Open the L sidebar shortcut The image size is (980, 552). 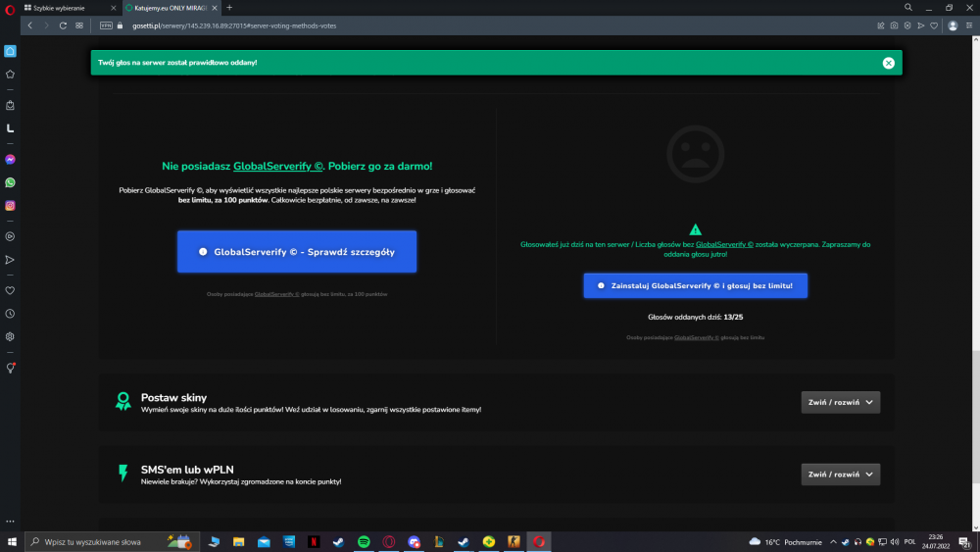pos(10,128)
